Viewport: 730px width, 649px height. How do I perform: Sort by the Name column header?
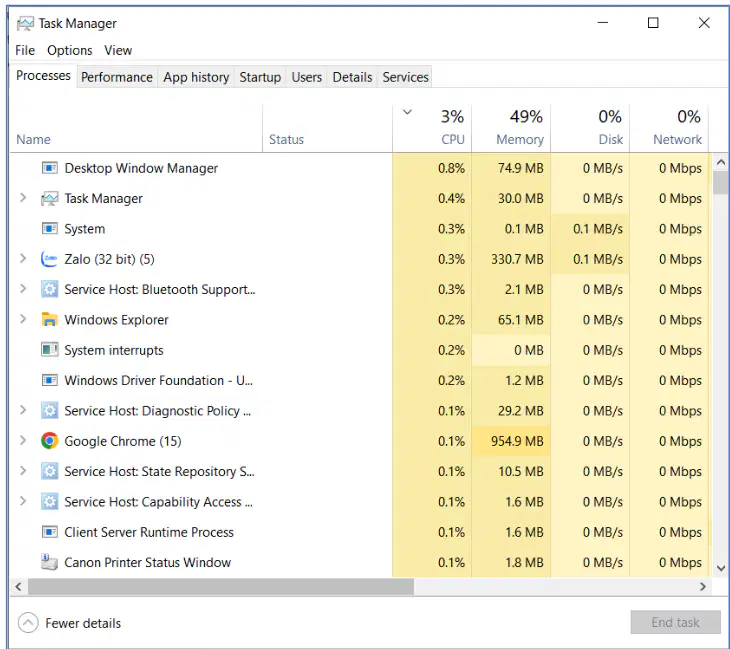[136, 128]
